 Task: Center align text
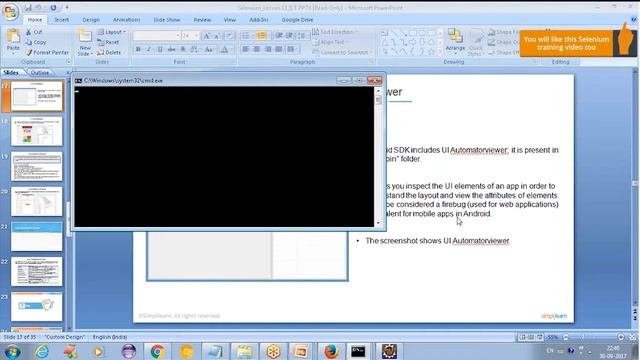(257, 49)
